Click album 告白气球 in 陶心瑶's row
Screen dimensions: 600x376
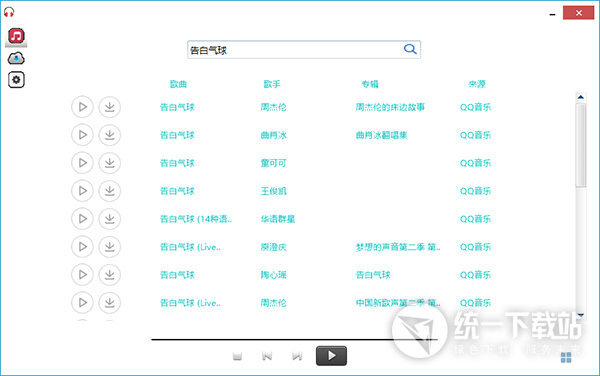[x=373, y=275]
